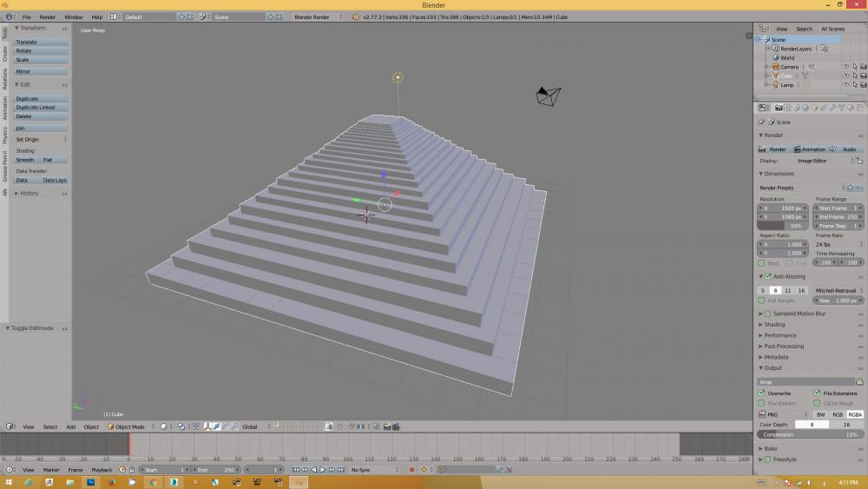Click the folder icon beside the /tmp\ output path

tap(859, 381)
